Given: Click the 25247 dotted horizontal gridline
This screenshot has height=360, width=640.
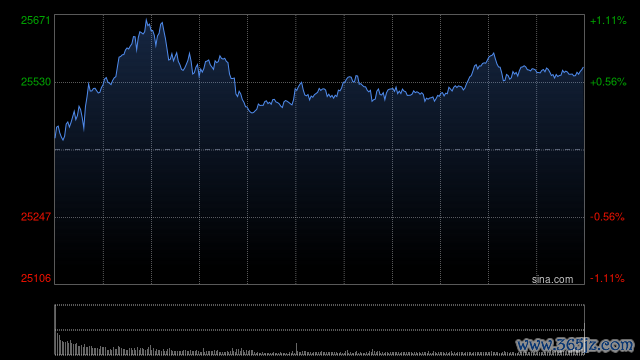Looking at the screenshot, I should (319, 217).
